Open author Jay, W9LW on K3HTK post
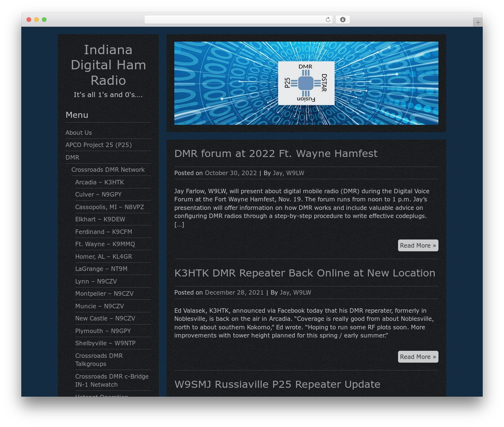Image resolution: width=504 pixels, height=427 pixels. tap(295, 293)
